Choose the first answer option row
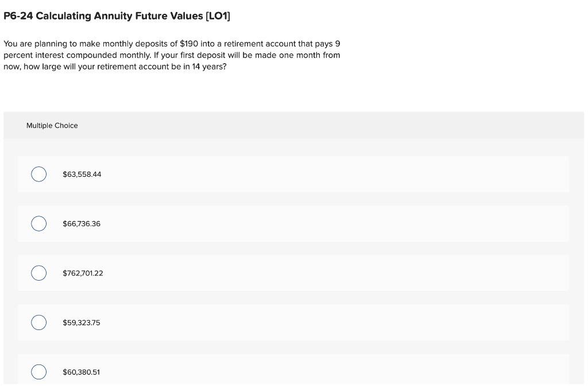The height and width of the screenshot is (392, 588). [293, 174]
